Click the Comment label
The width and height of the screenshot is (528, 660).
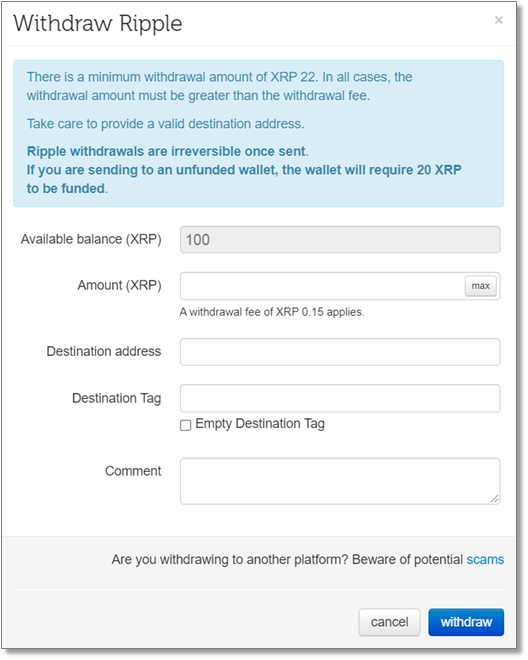pos(133,471)
